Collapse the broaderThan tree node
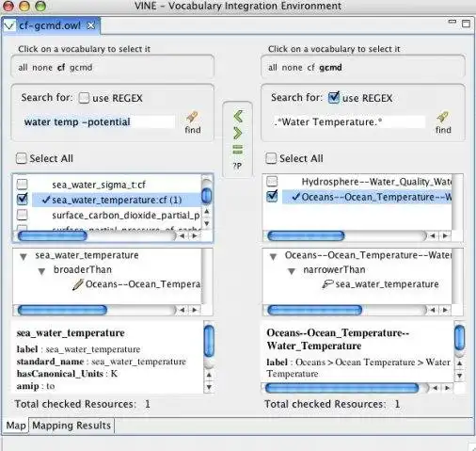The height and width of the screenshot is (451, 476). (x=41, y=271)
